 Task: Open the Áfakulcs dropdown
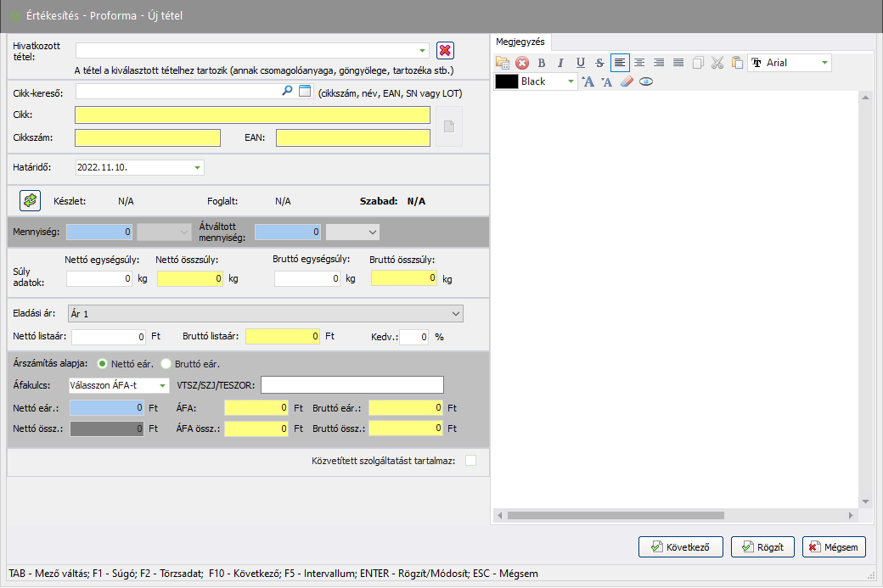161,385
